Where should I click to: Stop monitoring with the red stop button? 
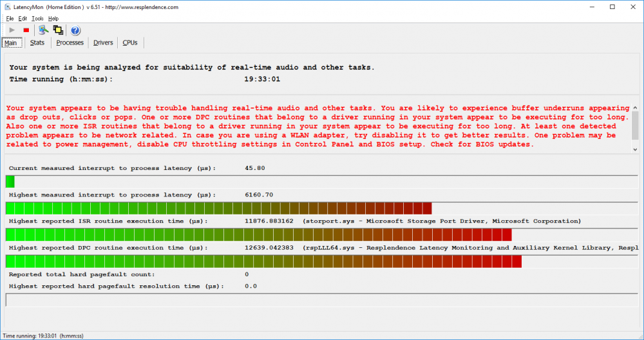[26, 30]
